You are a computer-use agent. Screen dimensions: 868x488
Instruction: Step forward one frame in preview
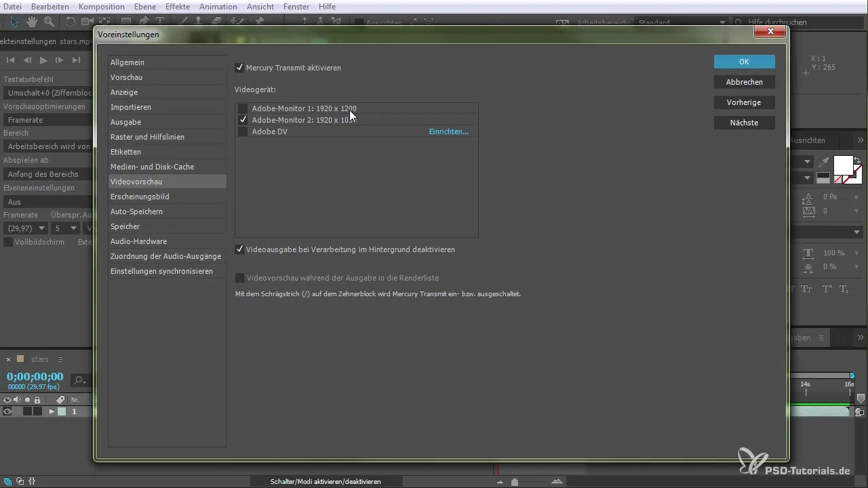point(60,60)
